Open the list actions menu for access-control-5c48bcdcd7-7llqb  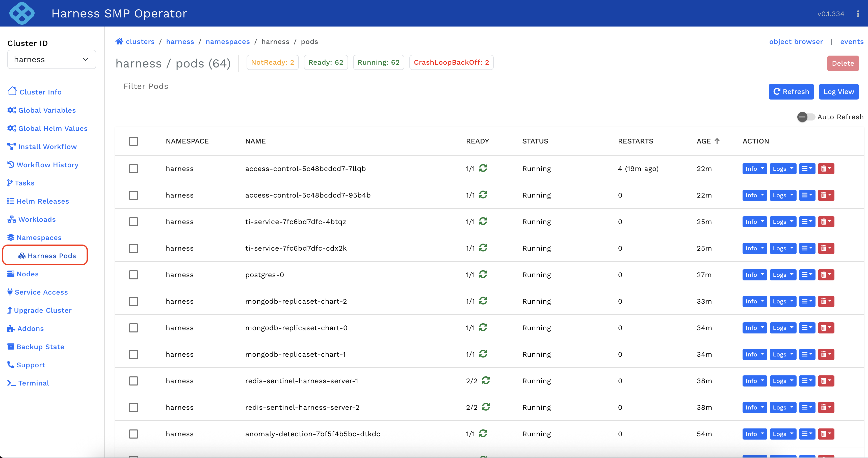807,169
